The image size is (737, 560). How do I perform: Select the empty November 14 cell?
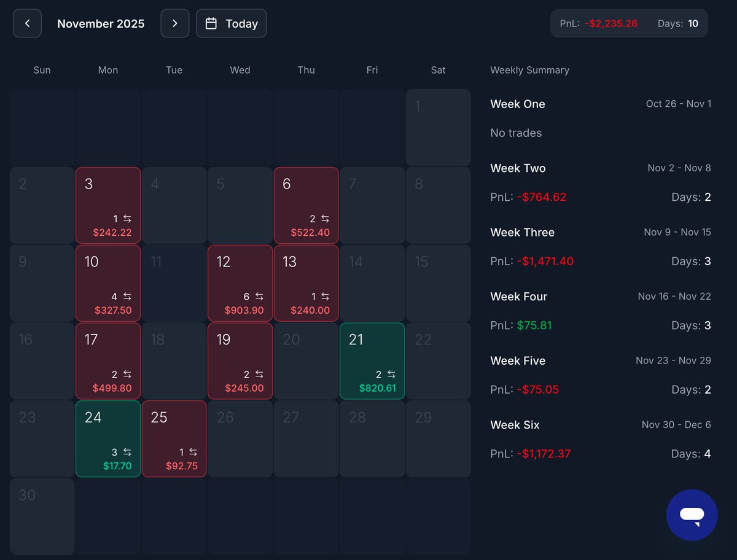click(x=372, y=283)
